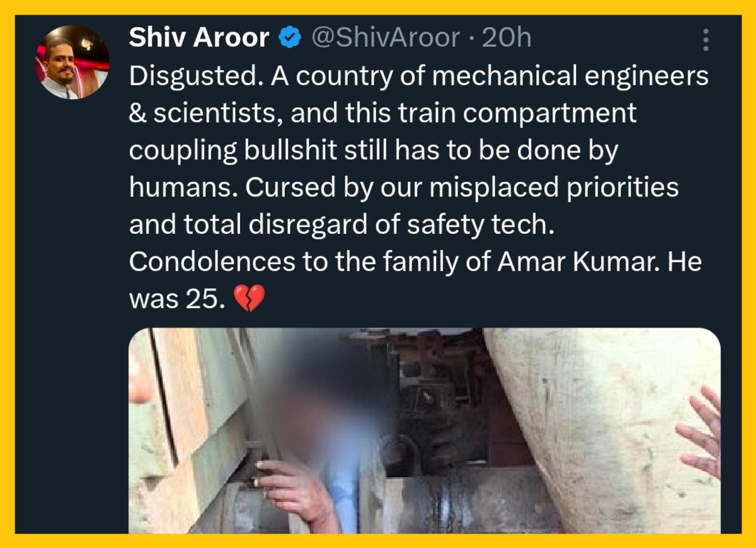Open the three-dot more options menu

[x=706, y=40]
